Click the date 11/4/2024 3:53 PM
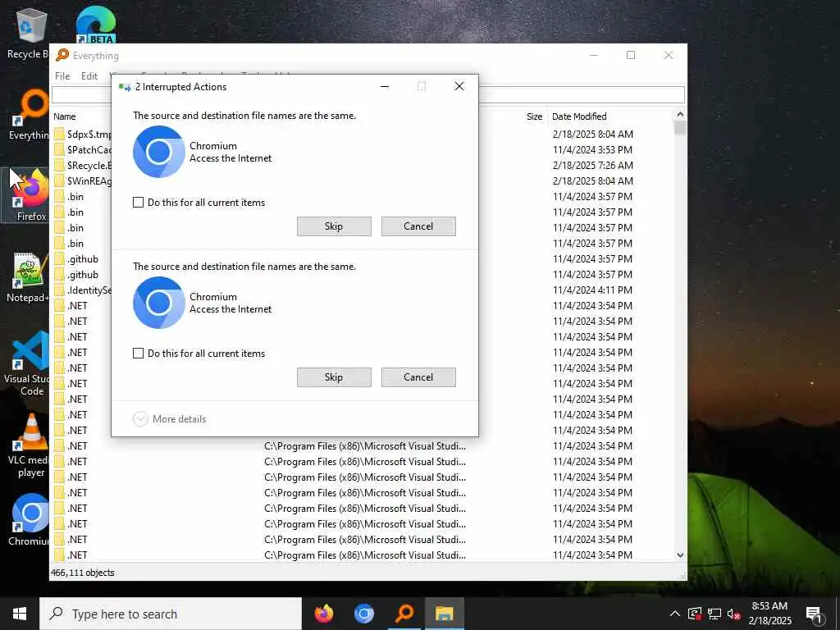The height and width of the screenshot is (630, 840). tap(592, 150)
